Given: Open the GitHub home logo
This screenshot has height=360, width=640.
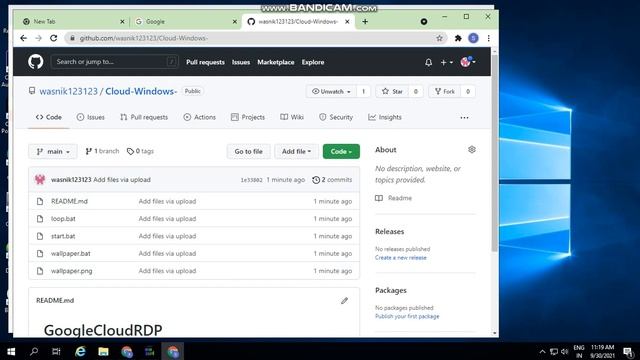Looking at the screenshot, I should tap(36, 62).
